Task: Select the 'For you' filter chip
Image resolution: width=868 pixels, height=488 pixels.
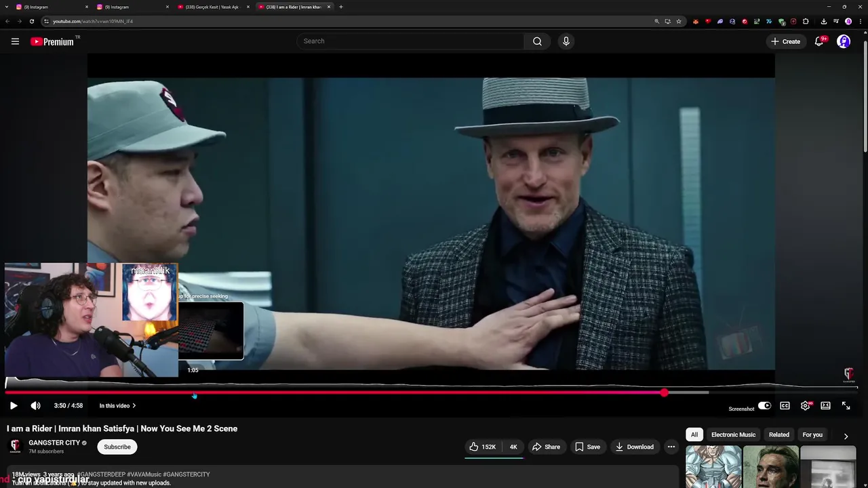Action: point(812,434)
